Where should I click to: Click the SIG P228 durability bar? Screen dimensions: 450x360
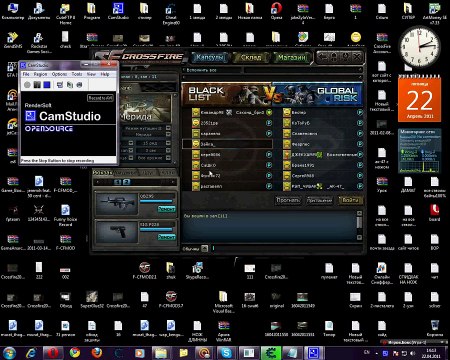click(x=157, y=229)
